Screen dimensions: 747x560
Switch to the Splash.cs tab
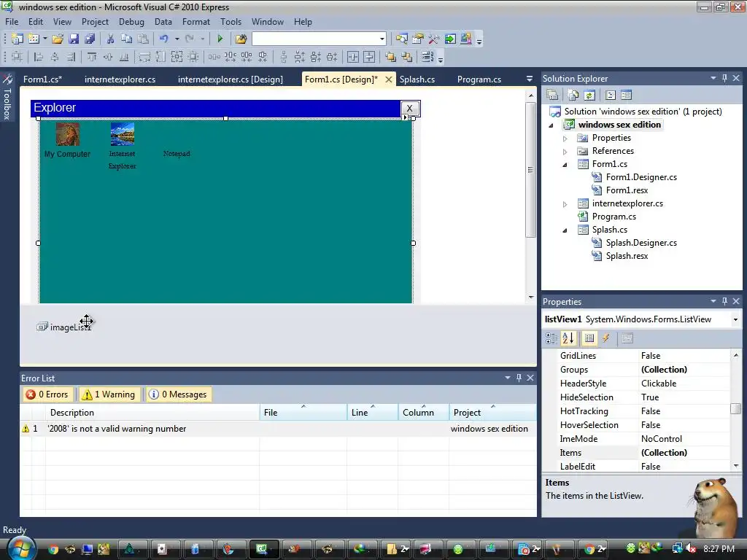point(417,79)
